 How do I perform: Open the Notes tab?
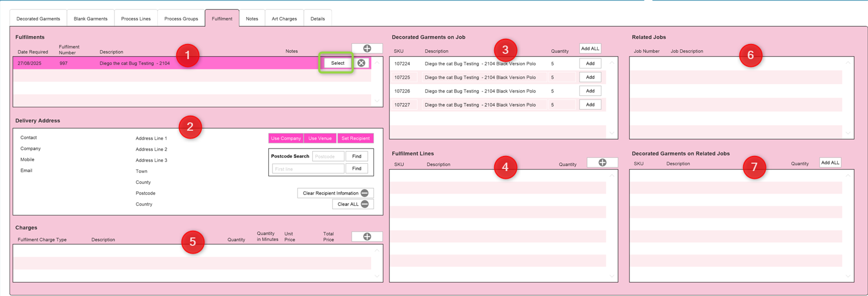252,18
